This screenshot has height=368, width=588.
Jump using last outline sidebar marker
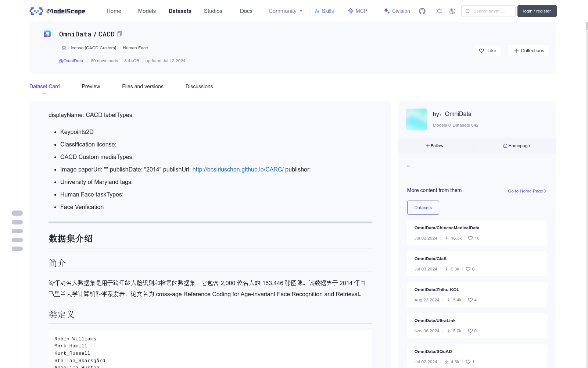pyautogui.click(x=17, y=249)
